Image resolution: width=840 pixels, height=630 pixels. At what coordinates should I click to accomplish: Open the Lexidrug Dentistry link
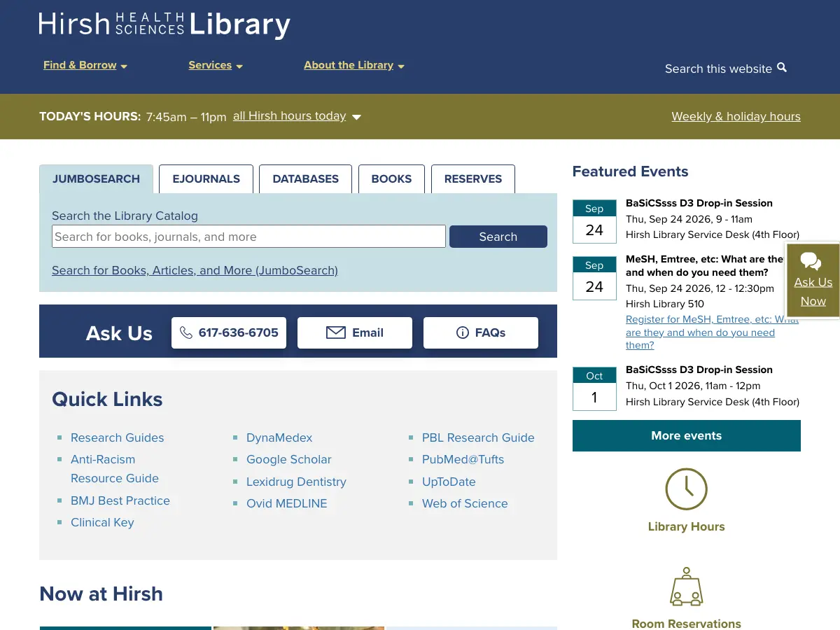(x=296, y=482)
